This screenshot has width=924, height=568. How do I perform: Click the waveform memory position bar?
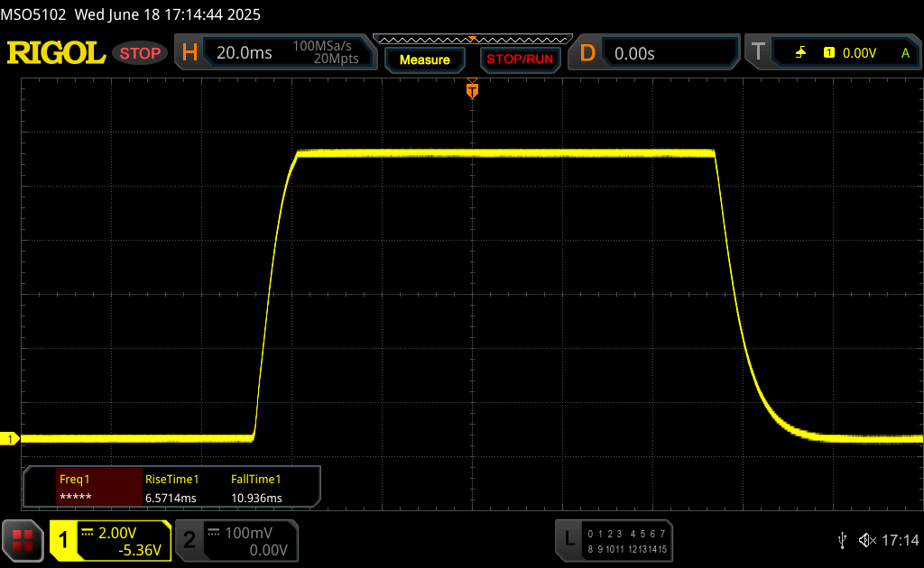[473, 40]
